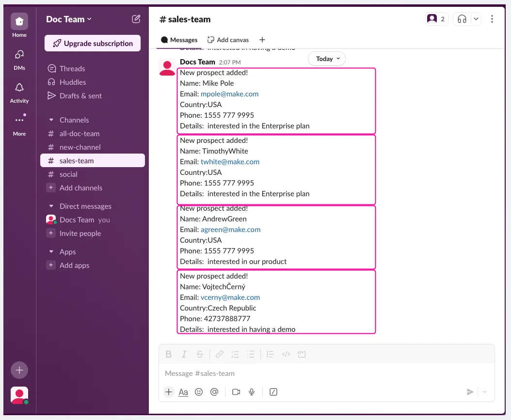Image resolution: width=511 pixels, height=420 pixels.
Task: Click the Upgrade subscription button
Action: coord(93,43)
